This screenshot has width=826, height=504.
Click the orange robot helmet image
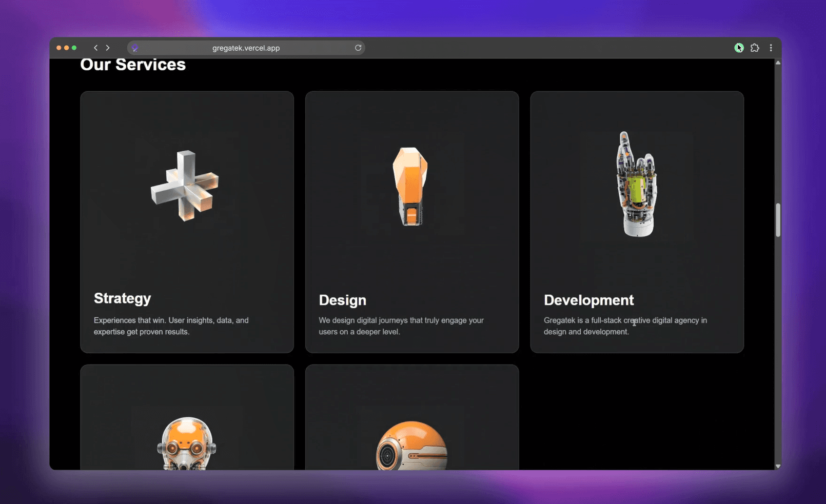click(186, 443)
